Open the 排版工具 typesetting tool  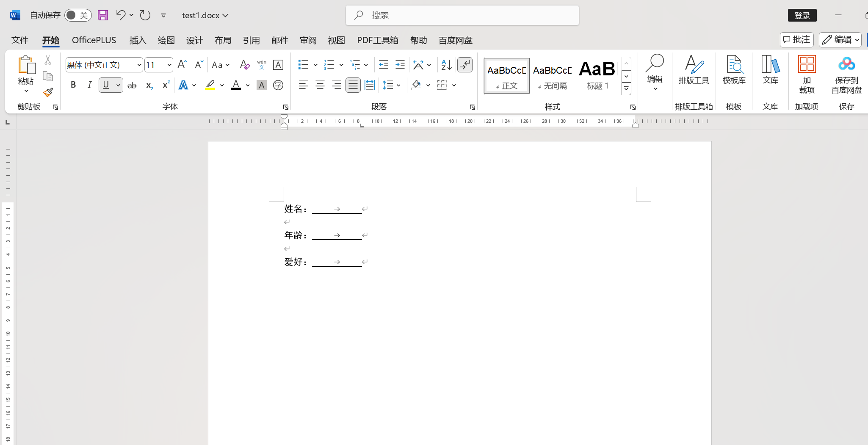(694, 70)
